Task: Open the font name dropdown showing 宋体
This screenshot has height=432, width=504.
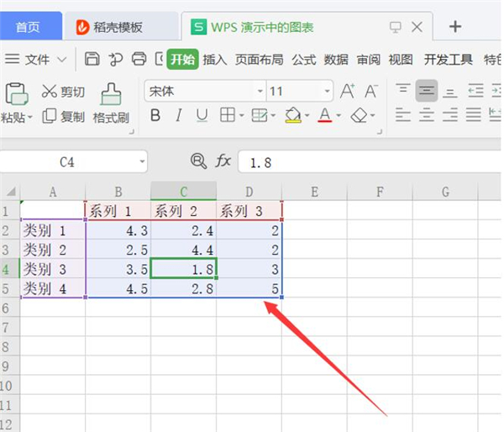Action: (260, 91)
